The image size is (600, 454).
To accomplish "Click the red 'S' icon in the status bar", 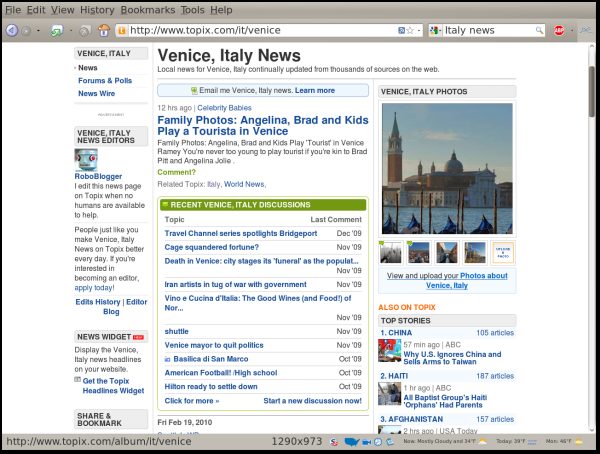I will [x=334, y=442].
